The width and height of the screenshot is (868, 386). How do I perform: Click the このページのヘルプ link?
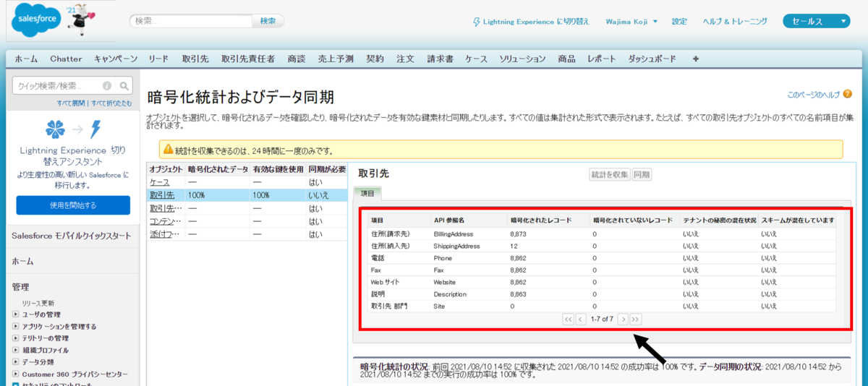click(x=814, y=95)
